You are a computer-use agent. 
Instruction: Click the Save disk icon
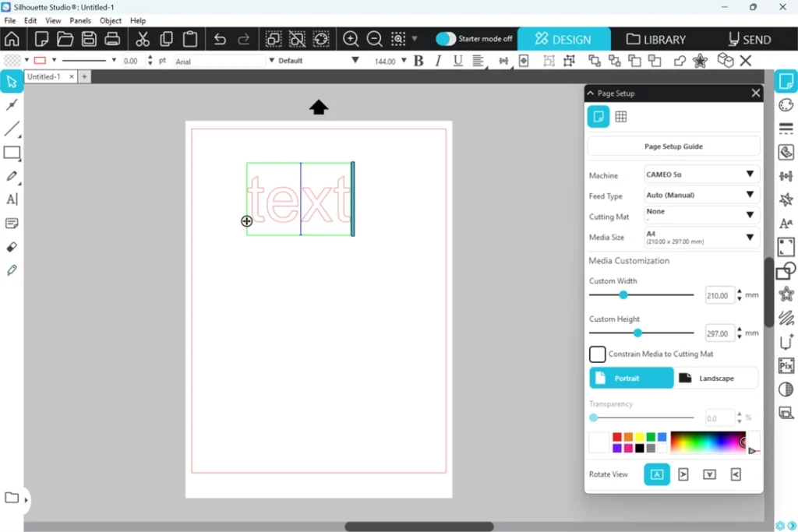[89, 39]
